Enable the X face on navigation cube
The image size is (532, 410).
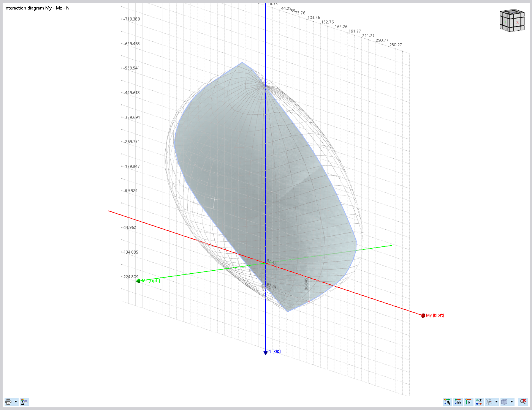coord(516,23)
